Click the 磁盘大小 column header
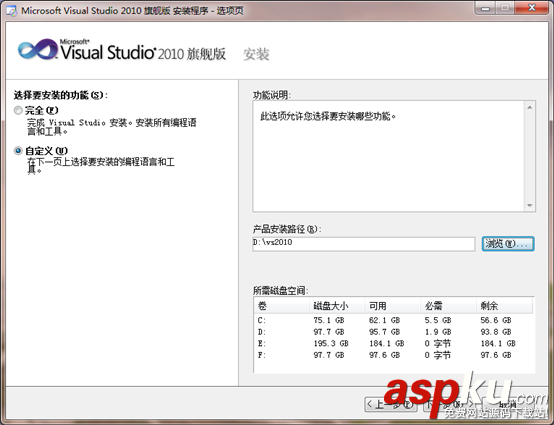Screen dimensions: 554x425 tap(337, 306)
